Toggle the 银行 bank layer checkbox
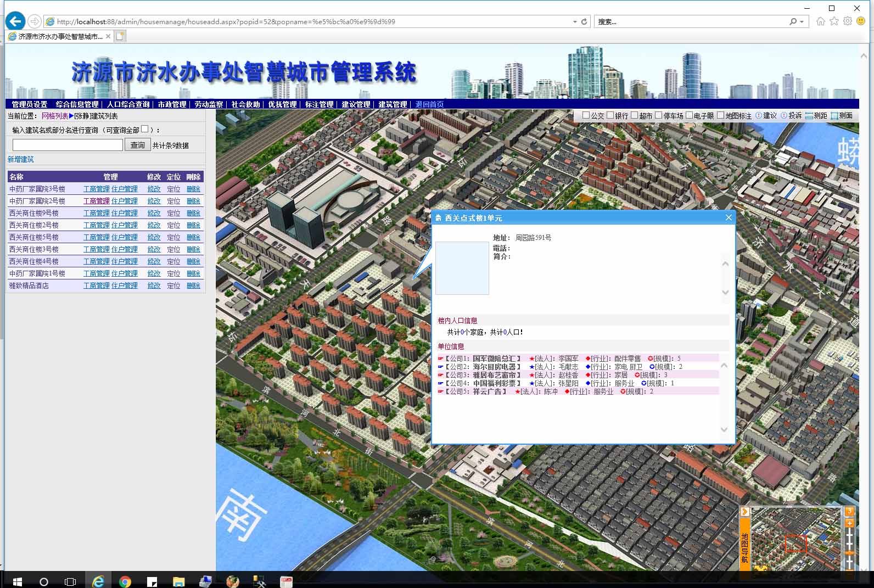The image size is (874, 588). 610,115
